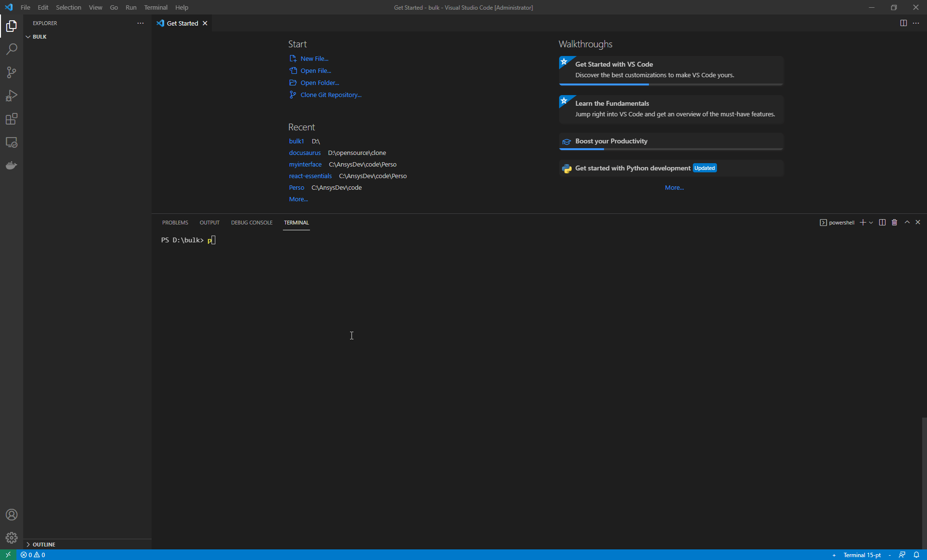Click the Accounts icon
The width and height of the screenshot is (927, 560).
pos(12,515)
